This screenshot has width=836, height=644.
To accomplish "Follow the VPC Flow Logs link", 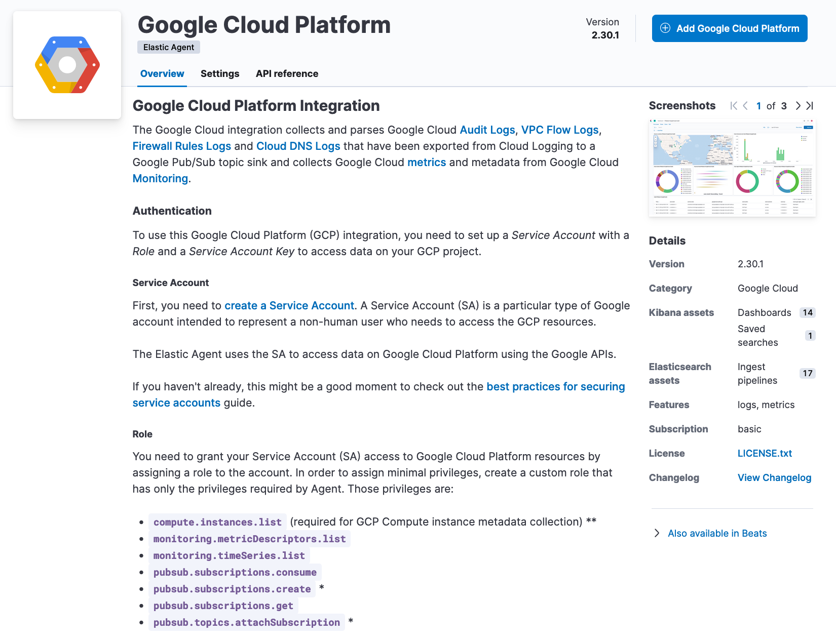I will (x=560, y=130).
